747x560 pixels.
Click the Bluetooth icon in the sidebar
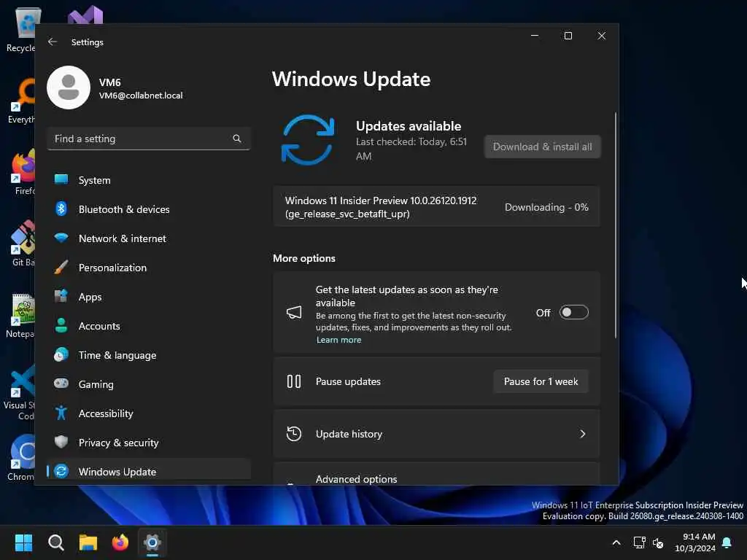[61, 209]
